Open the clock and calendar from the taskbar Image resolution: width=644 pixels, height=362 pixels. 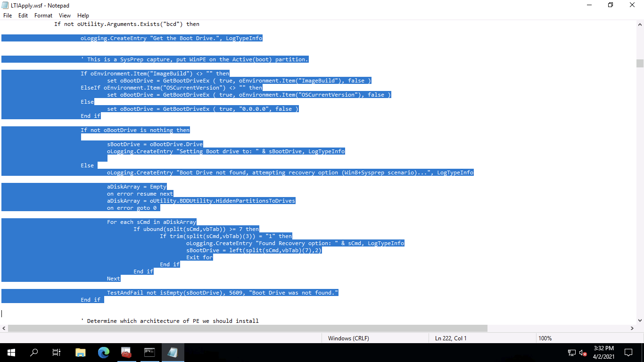click(605, 352)
